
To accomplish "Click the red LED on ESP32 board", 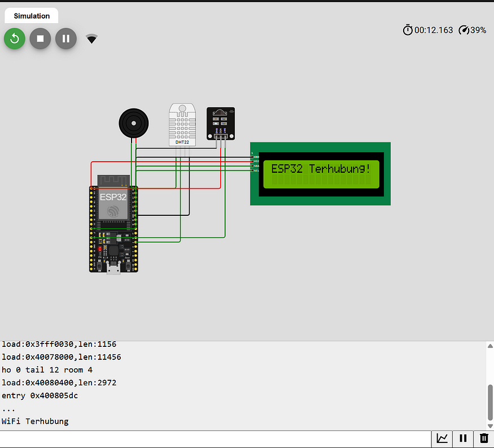I will coord(99,249).
